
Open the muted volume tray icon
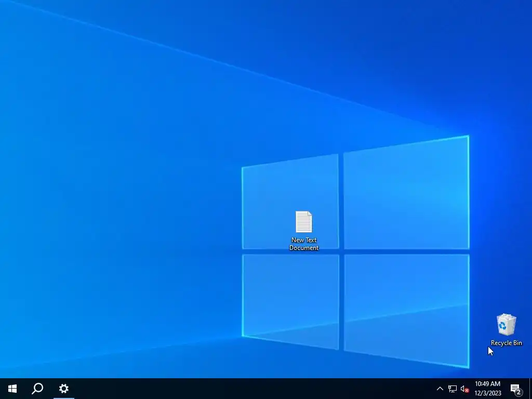(x=465, y=389)
